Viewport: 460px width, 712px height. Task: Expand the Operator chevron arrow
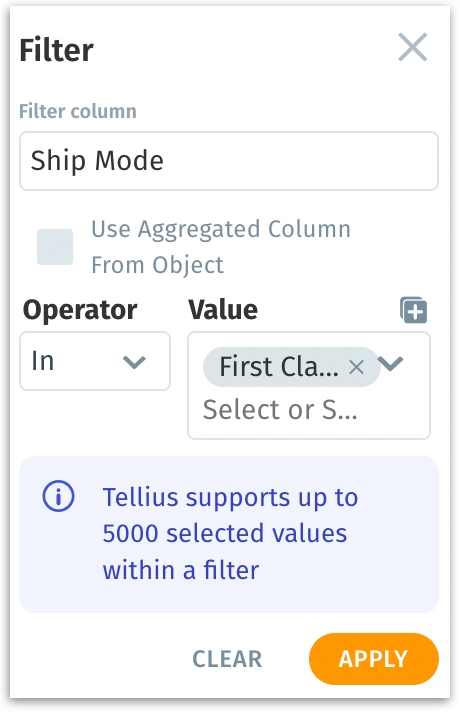[134, 362]
